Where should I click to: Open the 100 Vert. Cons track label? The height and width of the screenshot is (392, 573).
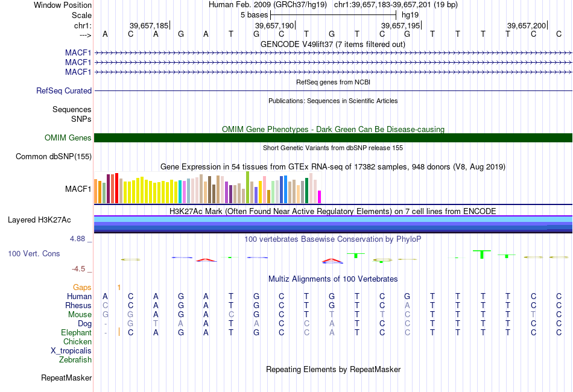tap(34, 253)
